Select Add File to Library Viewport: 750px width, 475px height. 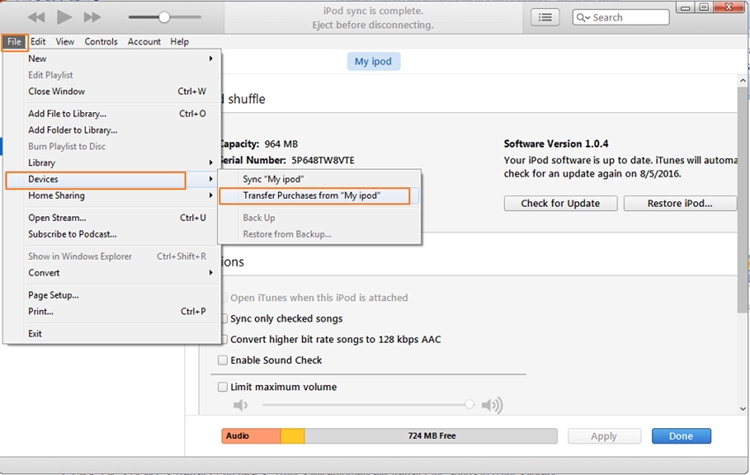tap(112, 114)
